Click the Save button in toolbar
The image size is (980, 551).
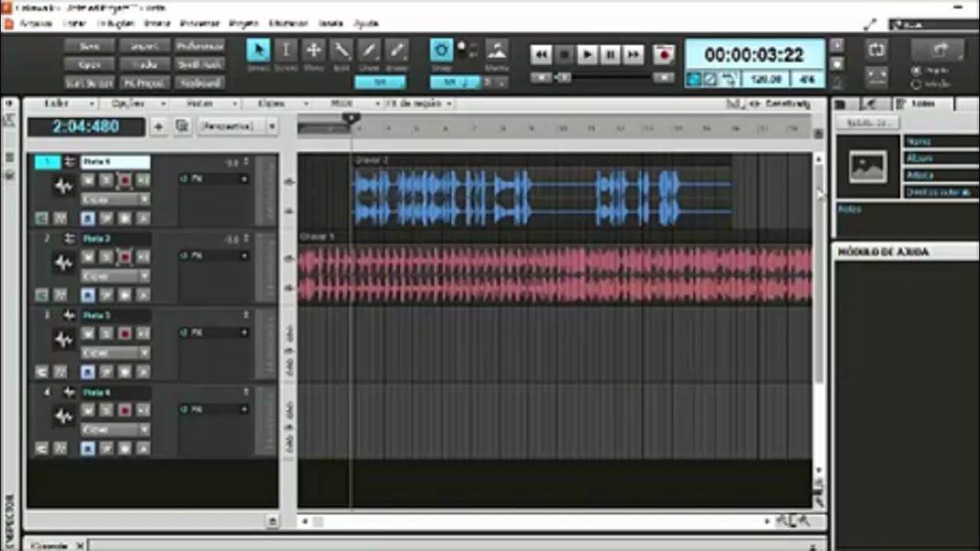[89, 47]
